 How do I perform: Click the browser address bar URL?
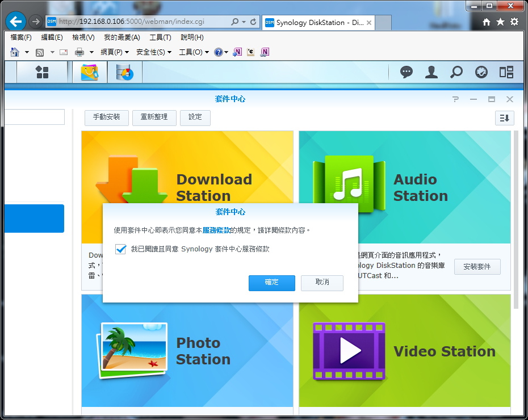132,22
